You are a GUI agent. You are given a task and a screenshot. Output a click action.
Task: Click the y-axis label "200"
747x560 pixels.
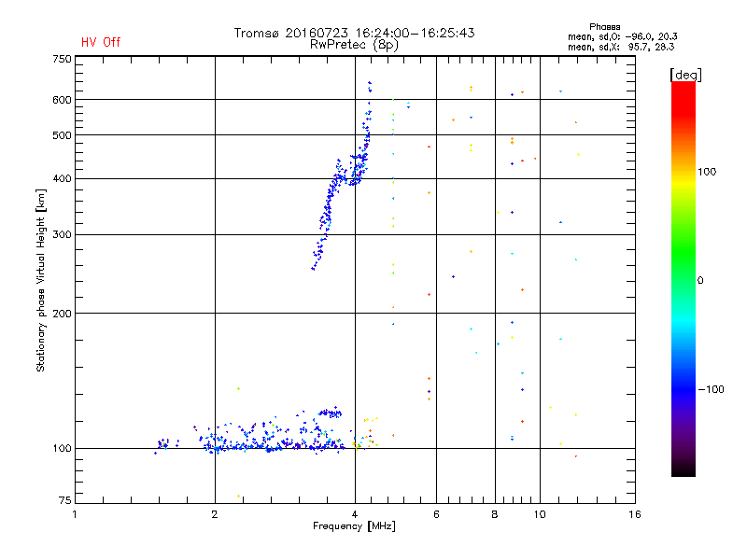point(62,314)
